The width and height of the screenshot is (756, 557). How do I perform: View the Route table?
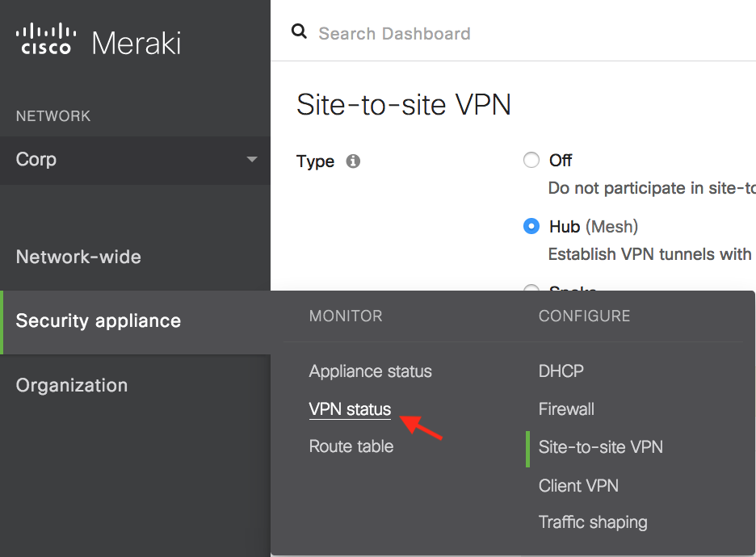[x=351, y=446]
